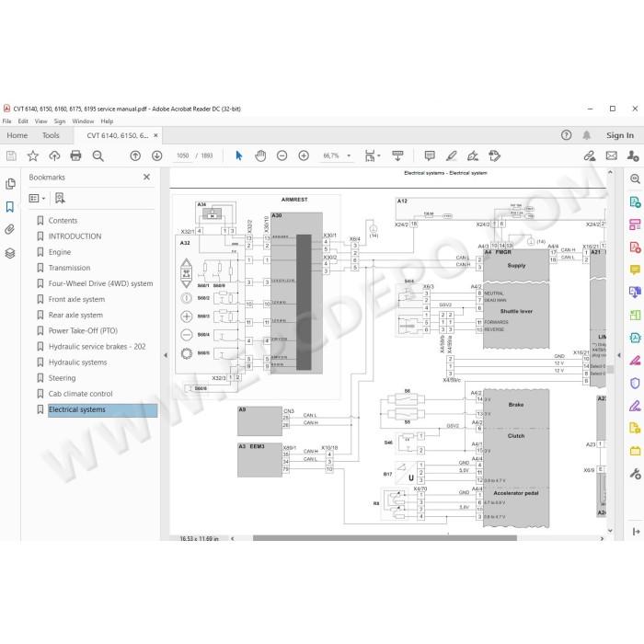The height and width of the screenshot is (644, 644).
Task: Expand the right tools pane icon
Action: pos(637,532)
